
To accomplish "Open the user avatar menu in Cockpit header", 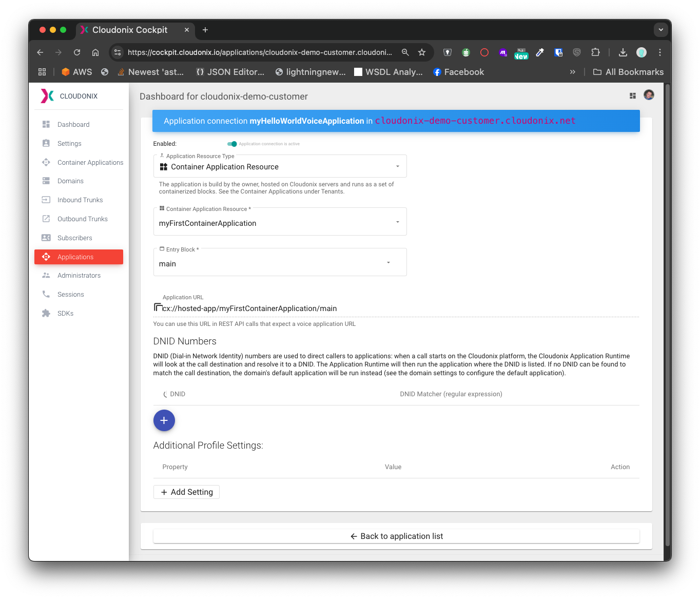I will [649, 95].
